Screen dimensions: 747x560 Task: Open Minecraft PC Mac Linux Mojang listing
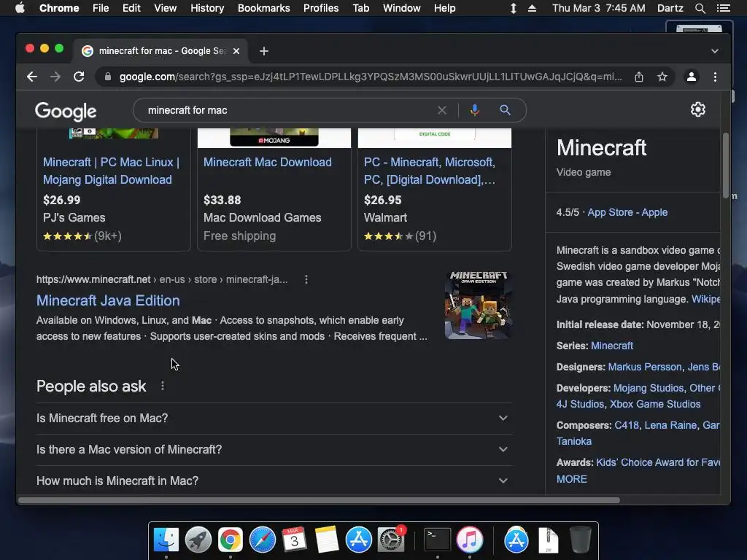pyautogui.click(x=111, y=171)
